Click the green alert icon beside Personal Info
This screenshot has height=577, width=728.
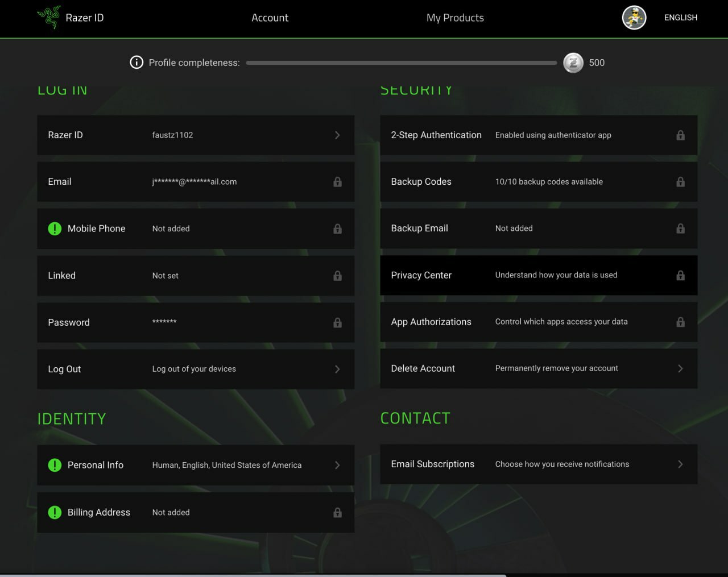point(55,465)
